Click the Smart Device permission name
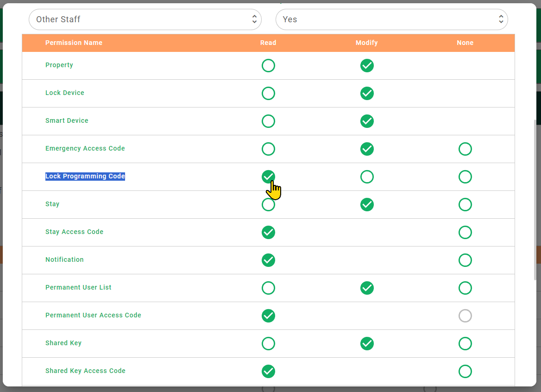This screenshot has width=541, height=392. coord(67,120)
